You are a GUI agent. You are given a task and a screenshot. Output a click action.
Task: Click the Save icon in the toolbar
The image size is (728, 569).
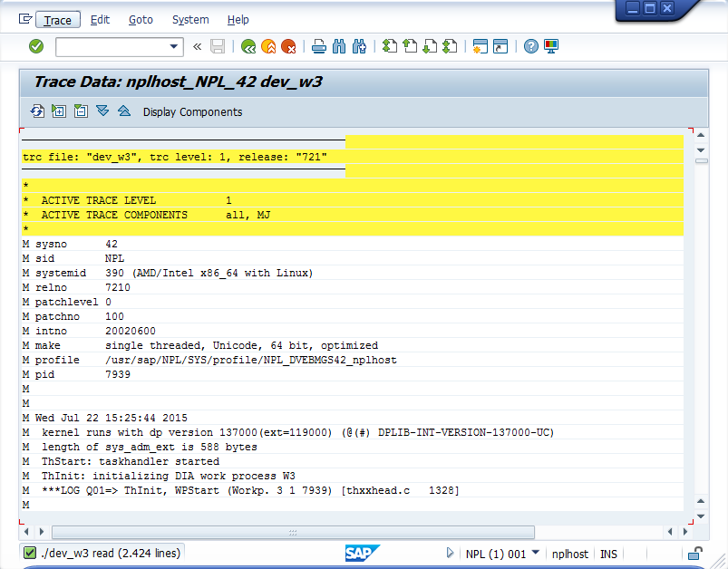coord(218,46)
